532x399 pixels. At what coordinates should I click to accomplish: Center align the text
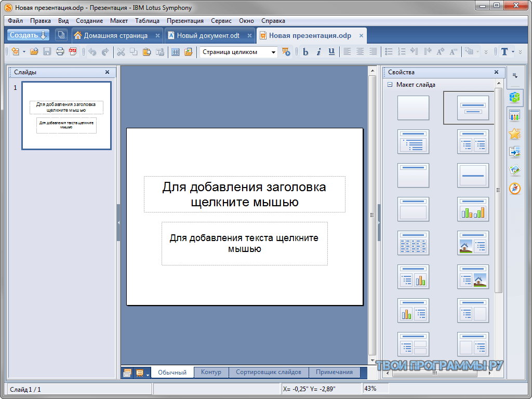(x=360, y=52)
